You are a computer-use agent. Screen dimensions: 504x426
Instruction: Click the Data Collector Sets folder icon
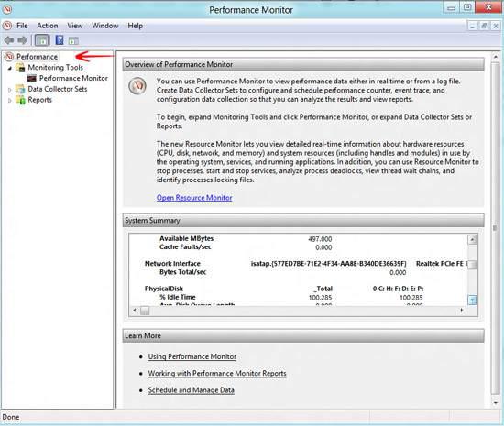click(20, 89)
